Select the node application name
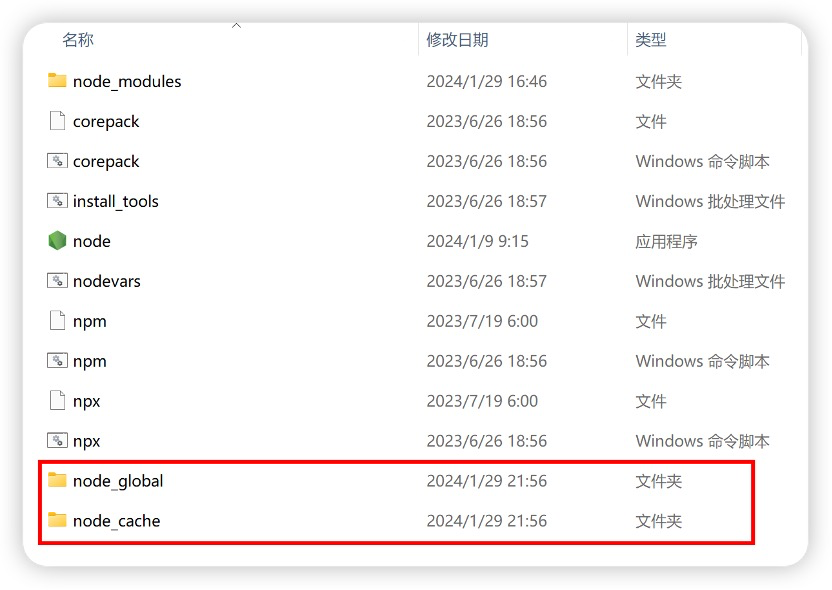This screenshot has width=832, height=590. 92,241
